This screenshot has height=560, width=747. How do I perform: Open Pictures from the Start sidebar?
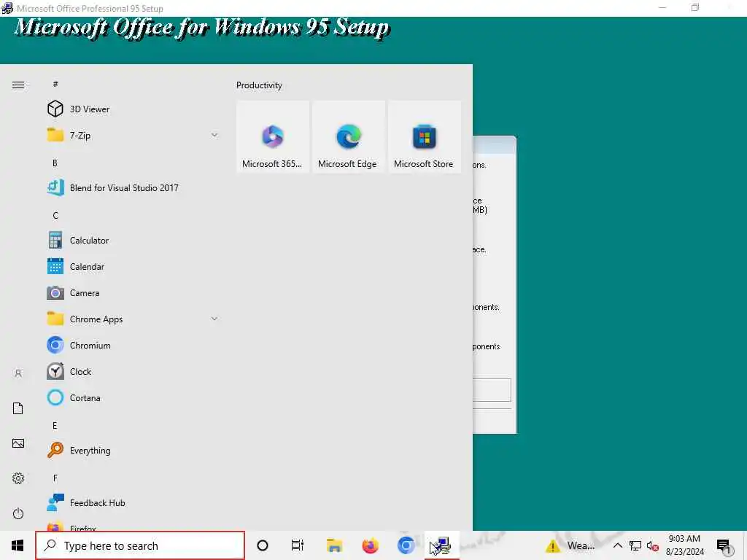[18, 443]
